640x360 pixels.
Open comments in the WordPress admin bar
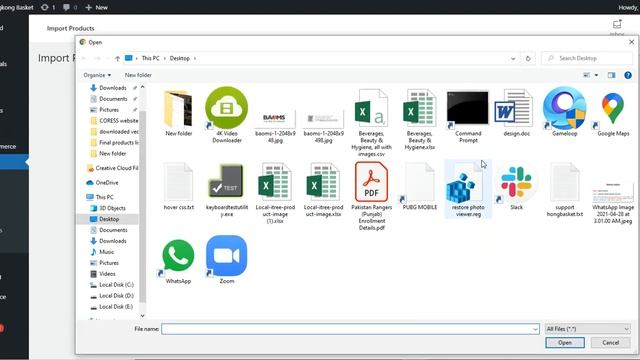click(70, 7)
